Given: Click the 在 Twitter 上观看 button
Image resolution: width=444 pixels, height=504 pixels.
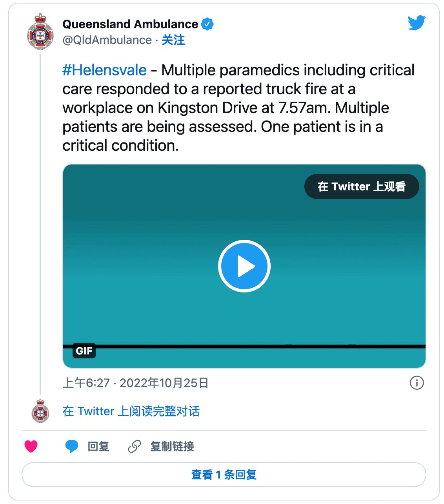Looking at the screenshot, I should 362,186.
